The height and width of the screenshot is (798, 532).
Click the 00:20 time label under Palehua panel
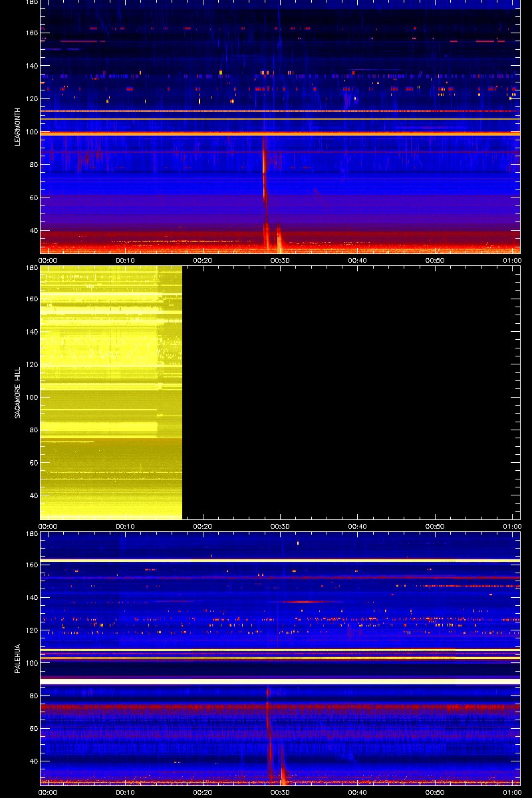[203, 792]
